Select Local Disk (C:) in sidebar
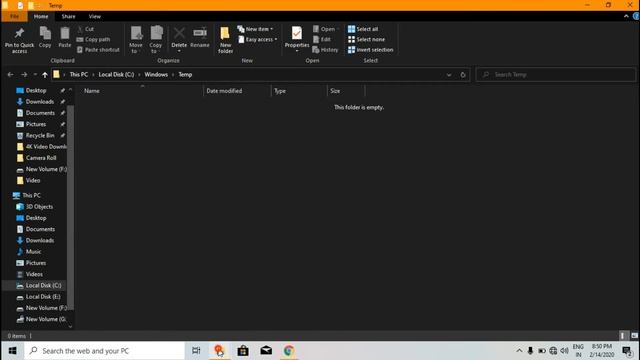Viewport: 640px width, 360px height. 43,286
